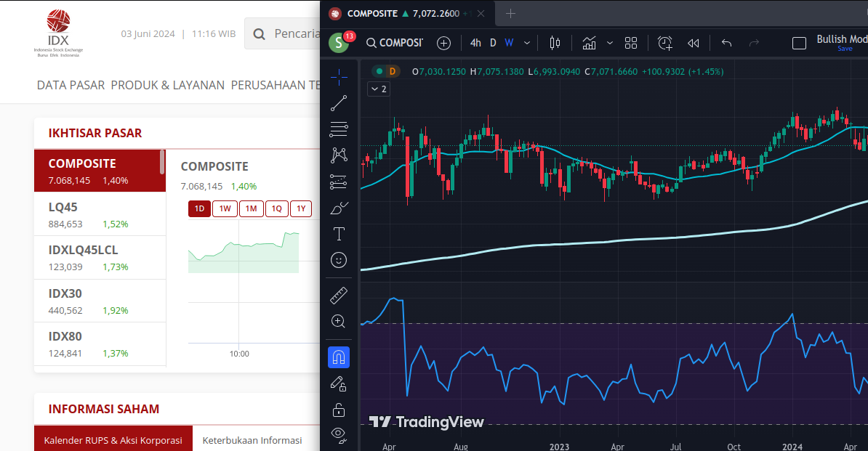Select the trend line drawing tool
Image resolution: width=868 pixels, height=451 pixels.
(339, 103)
